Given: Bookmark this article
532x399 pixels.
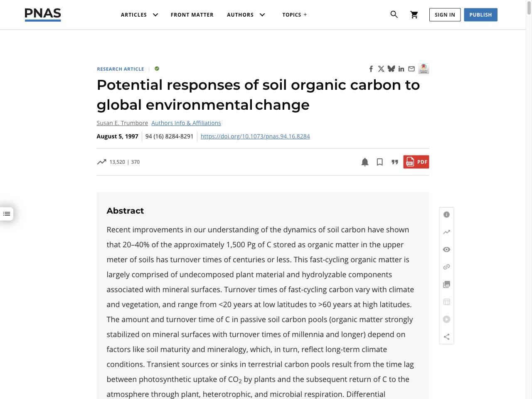Looking at the screenshot, I should 379,162.
